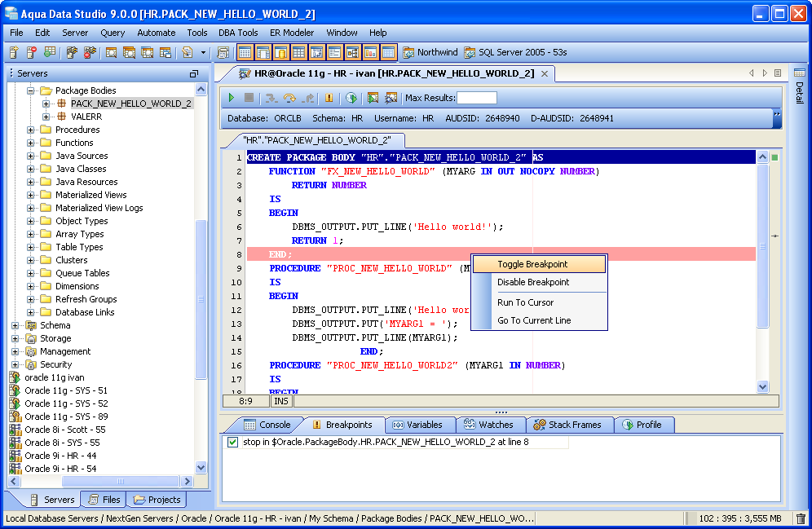812x529 pixels.
Task: Click the green Run debugger play icon
Action: (232, 98)
